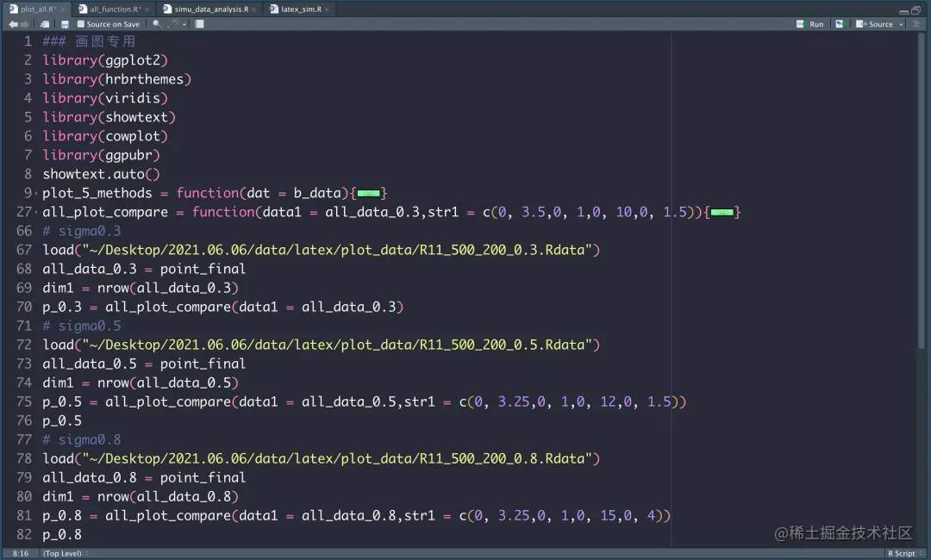
Task: Close the all_function.R tab
Action: pyautogui.click(x=147, y=9)
